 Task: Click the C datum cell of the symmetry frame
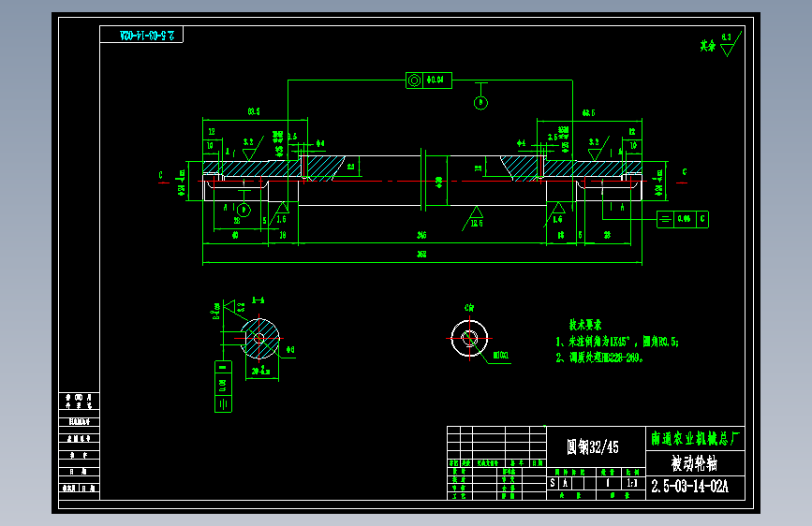point(702,219)
